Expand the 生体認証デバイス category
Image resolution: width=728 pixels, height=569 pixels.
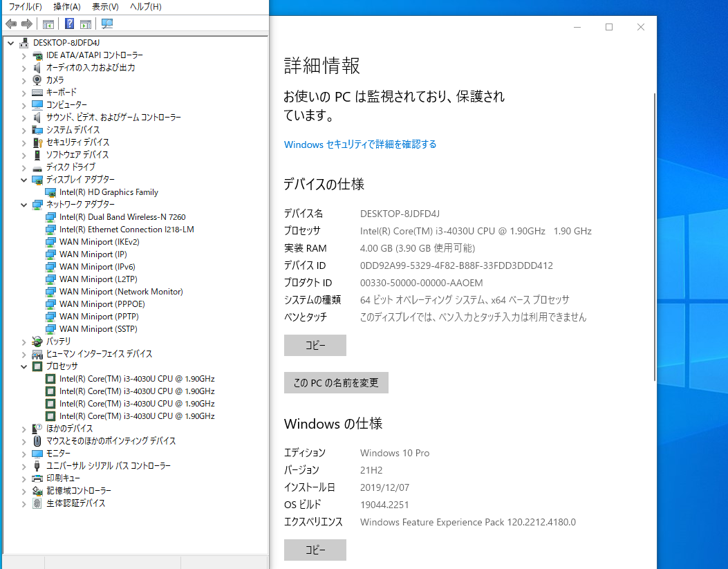(x=24, y=504)
